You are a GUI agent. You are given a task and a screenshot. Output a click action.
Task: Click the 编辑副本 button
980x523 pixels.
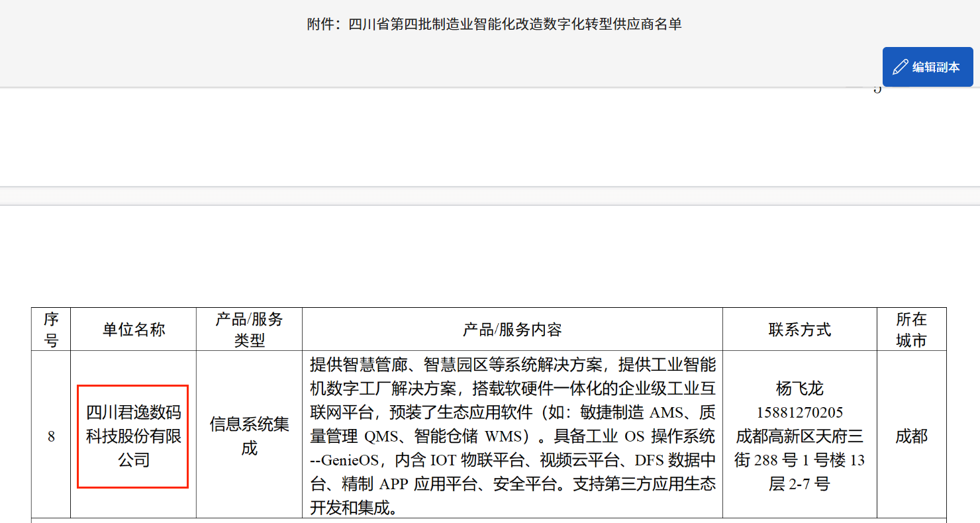(x=927, y=67)
